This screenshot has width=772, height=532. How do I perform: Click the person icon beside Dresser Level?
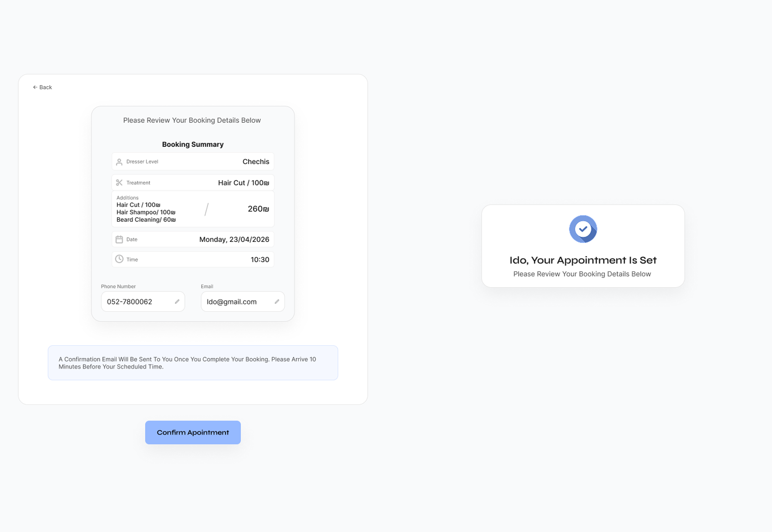[119, 162]
